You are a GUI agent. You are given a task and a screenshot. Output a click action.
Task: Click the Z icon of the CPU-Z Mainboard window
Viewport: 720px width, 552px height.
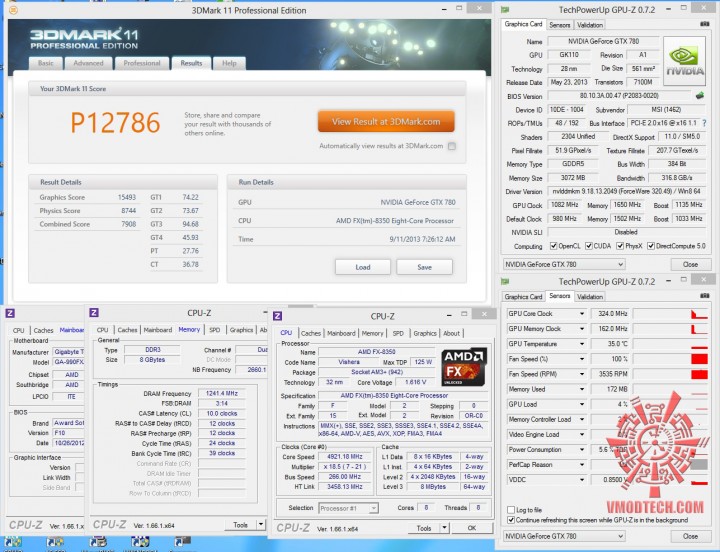10,313
